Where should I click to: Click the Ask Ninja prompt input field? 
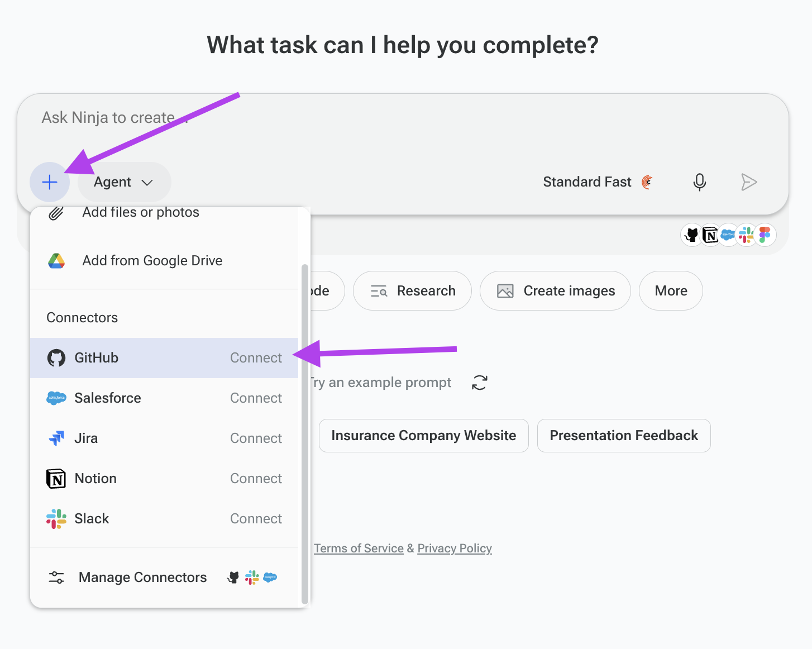click(402, 118)
